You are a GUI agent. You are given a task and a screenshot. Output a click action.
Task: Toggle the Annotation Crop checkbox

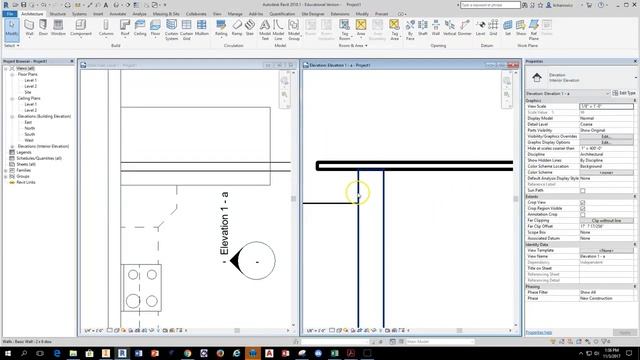582,214
